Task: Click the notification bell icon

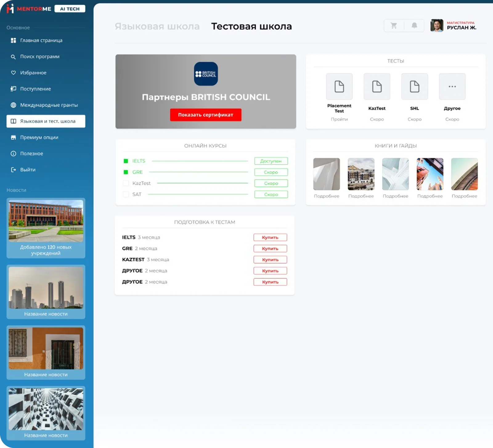Action: coord(414,26)
